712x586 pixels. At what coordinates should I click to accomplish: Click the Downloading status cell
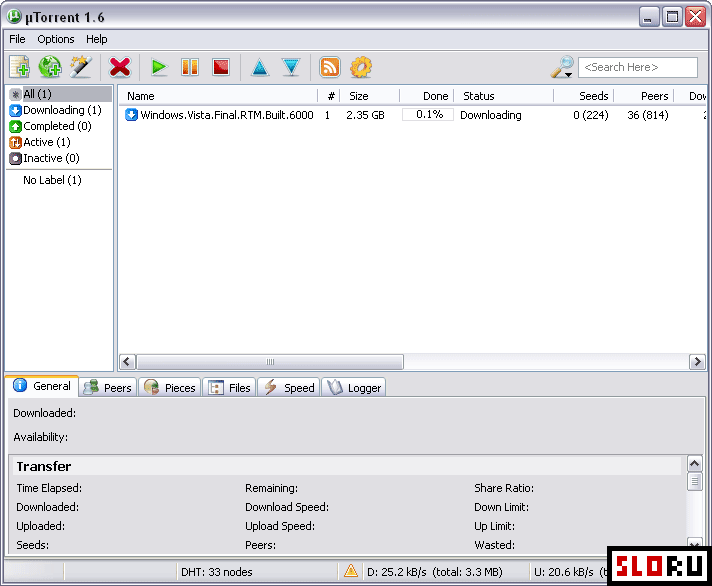point(490,115)
